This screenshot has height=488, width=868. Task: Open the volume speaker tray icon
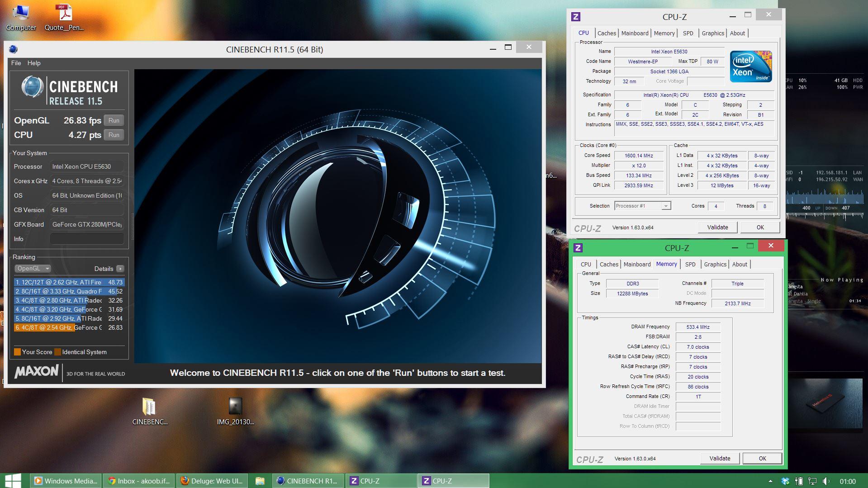[x=826, y=481]
